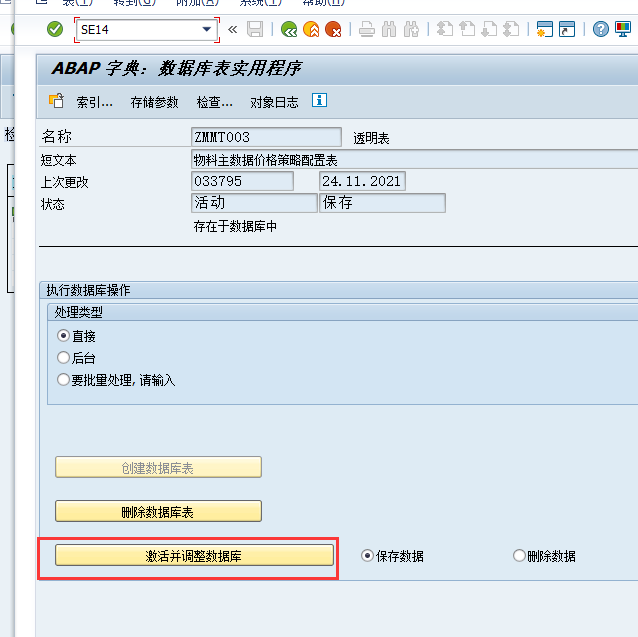Click the 对象日志 toolbar button
This screenshot has width=638, height=637.
tap(273, 102)
